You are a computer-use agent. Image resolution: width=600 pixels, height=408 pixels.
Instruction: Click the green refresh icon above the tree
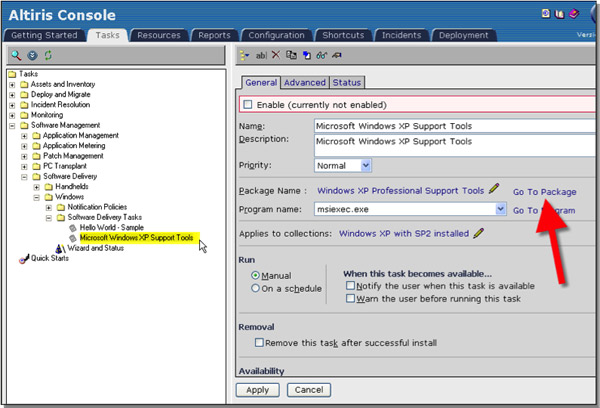coord(48,55)
